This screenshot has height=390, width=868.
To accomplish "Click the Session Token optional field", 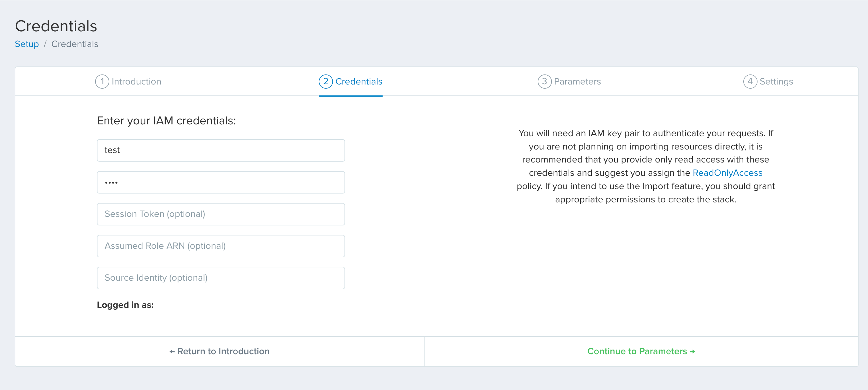I will coord(221,214).
